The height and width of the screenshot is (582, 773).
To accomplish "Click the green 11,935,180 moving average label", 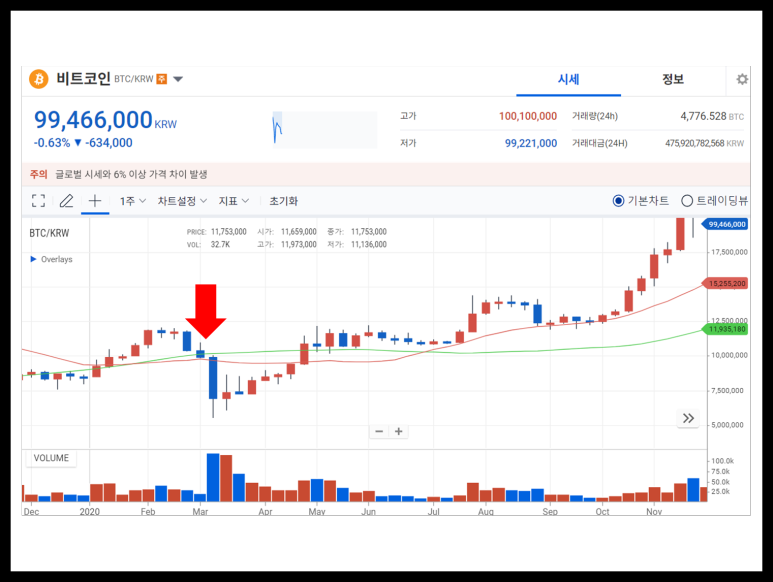I will 725,329.
